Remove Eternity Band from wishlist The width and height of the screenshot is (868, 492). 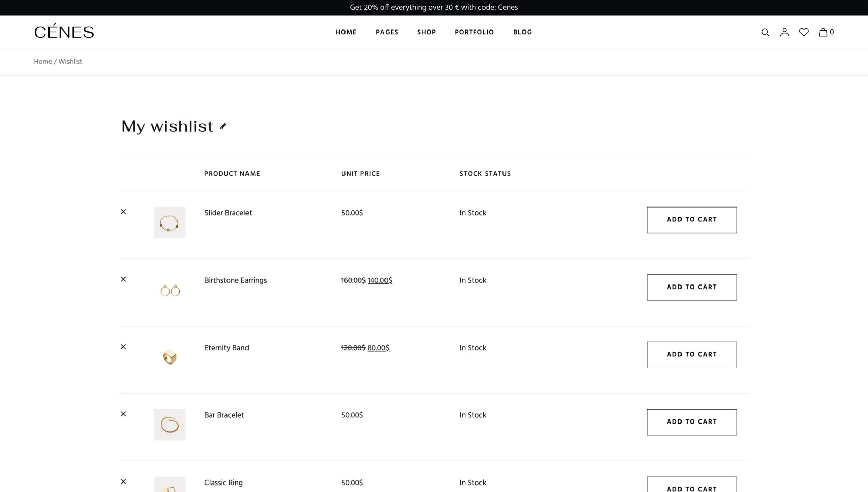coord(123,347)
